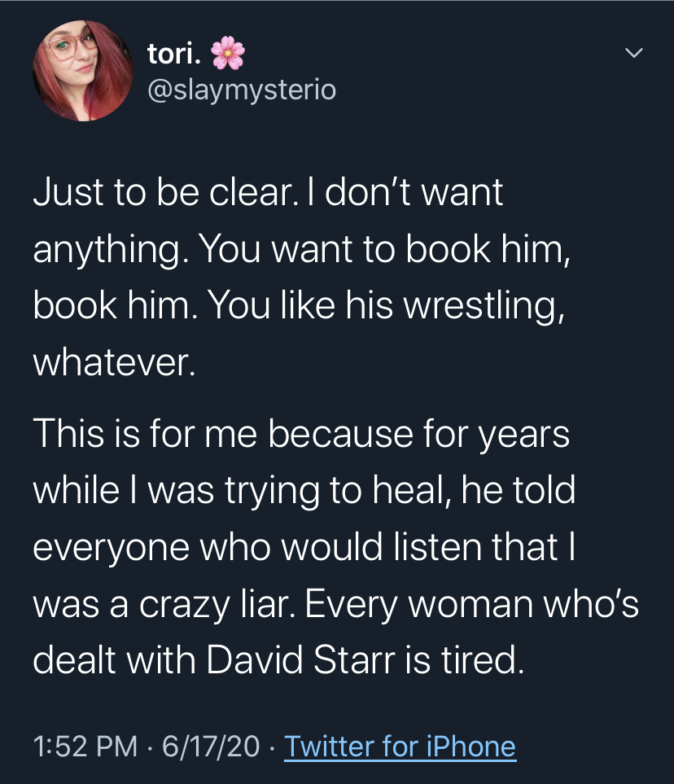Expand the tweet options chevron
Viewport: 674px width, 784px height.
point(633,54)
